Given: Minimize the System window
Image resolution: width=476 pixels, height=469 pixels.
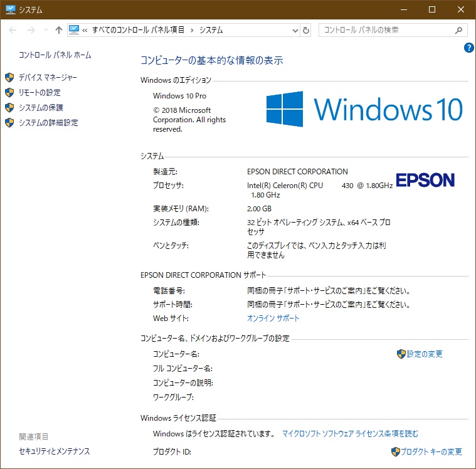Looking at the screenshot, I should 404,9.
